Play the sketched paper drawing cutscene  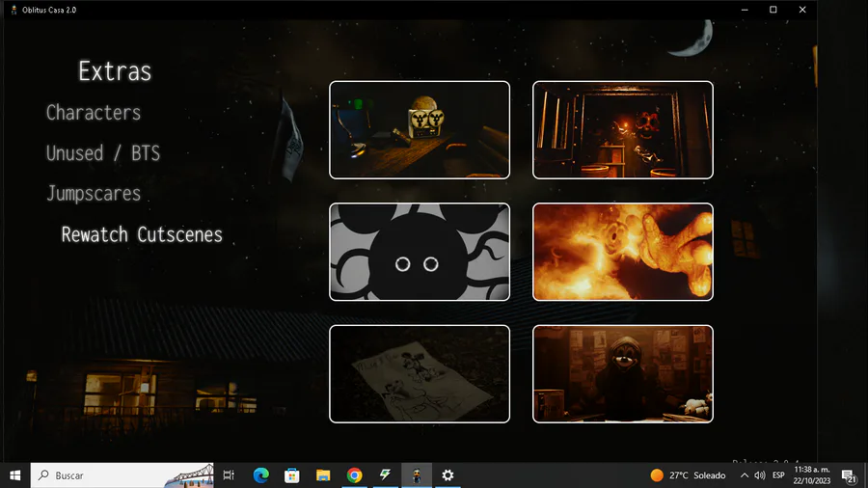coord(420,374)
